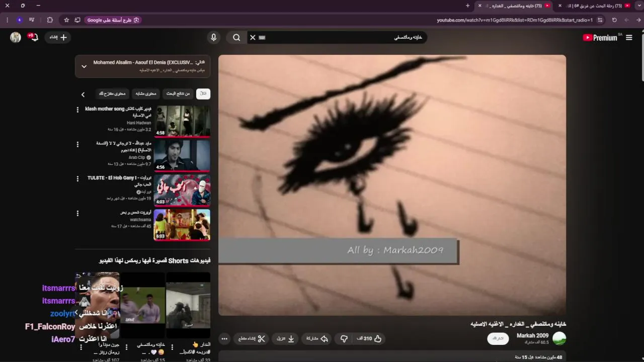Open the Markah 2009 channel avatar
The width and height of the screenshot is (644, 362).
point(559,338)
